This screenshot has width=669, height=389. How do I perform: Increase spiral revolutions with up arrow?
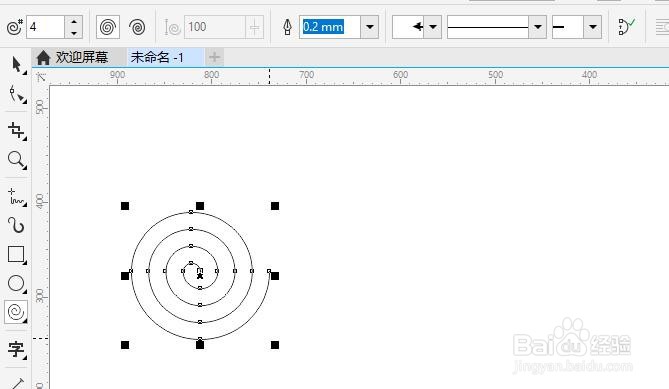(74, 21)
